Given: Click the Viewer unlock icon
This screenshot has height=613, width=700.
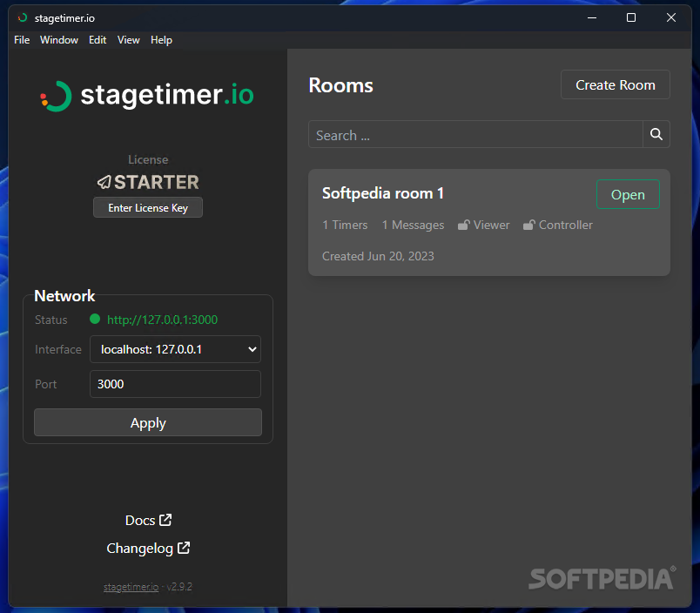Looking at the screenshot, I should pos(463,225).
